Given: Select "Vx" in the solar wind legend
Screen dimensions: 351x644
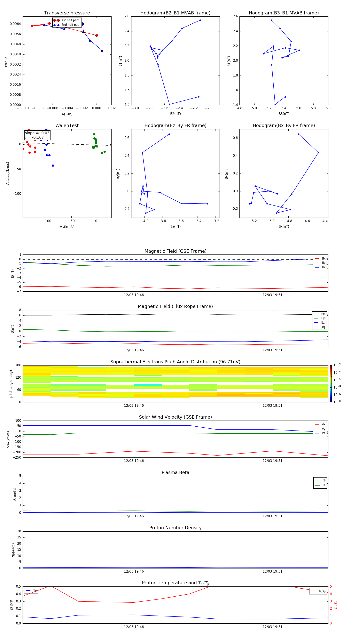Looking at the screenshot, I should point(320,425).
